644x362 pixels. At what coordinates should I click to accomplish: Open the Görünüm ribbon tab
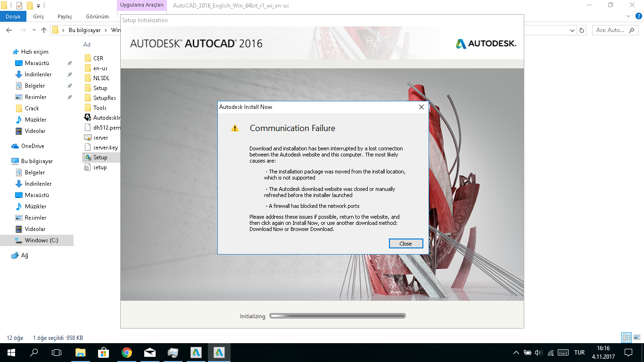point(97,16)
